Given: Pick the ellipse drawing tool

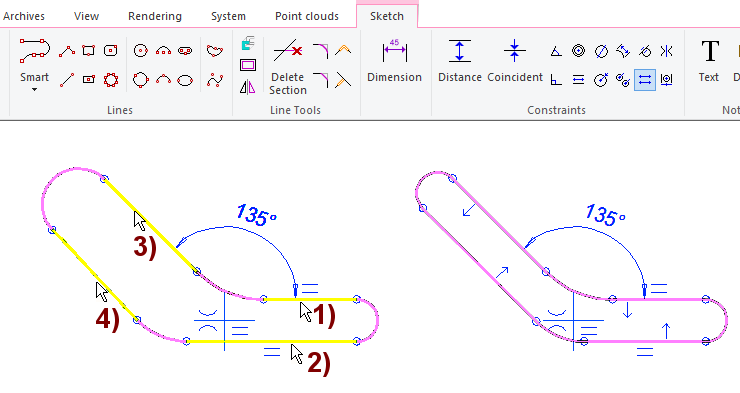Looking at the screenshot, I should [x=185, y=80].
